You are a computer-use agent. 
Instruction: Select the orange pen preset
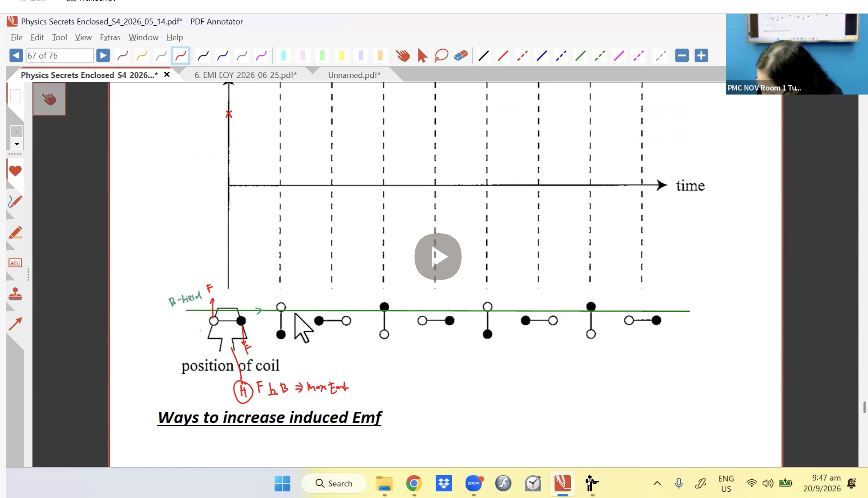pyautogui.click(x=142, y=55)
